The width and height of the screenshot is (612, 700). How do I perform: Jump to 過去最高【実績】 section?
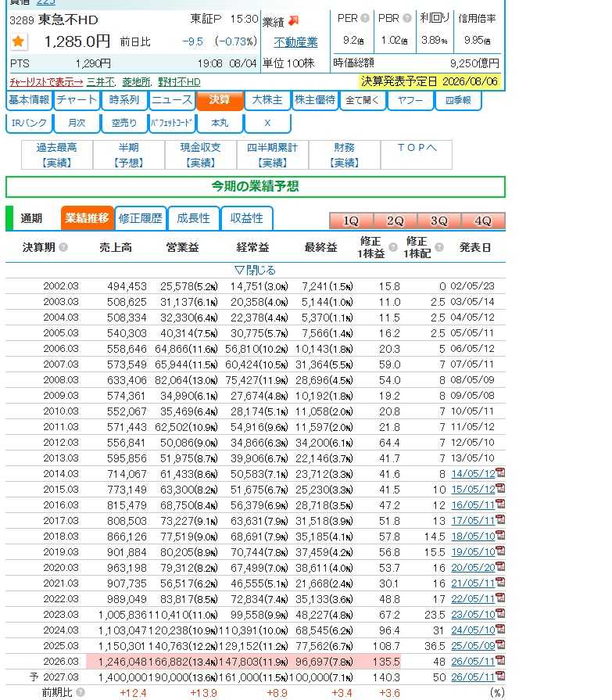pos(57,155)
